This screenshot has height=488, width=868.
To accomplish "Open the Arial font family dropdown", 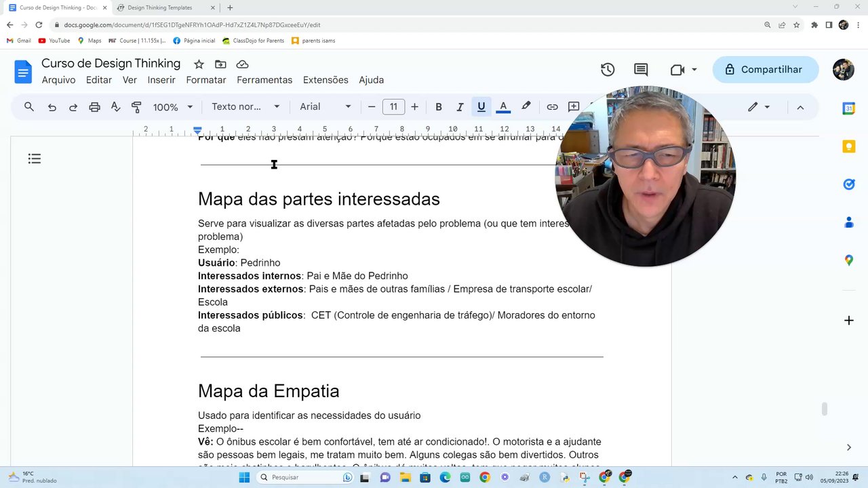I will [325, 106].
